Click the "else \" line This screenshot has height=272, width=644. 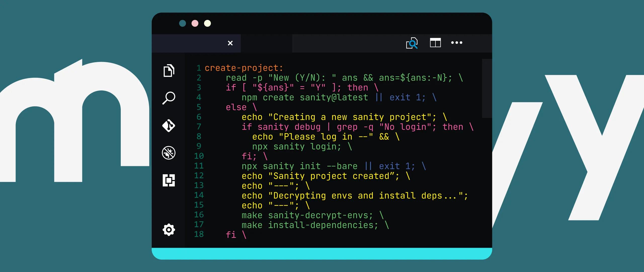point(241,107)
